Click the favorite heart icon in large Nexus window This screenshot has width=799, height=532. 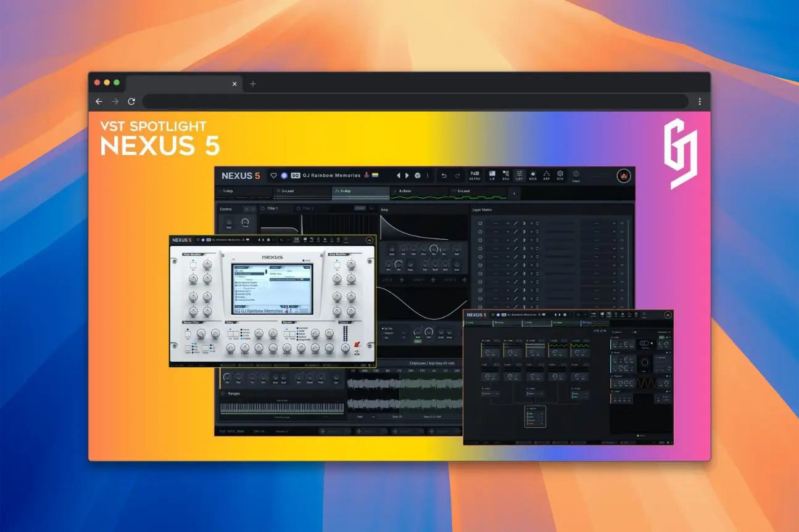(x=274, y=175)
